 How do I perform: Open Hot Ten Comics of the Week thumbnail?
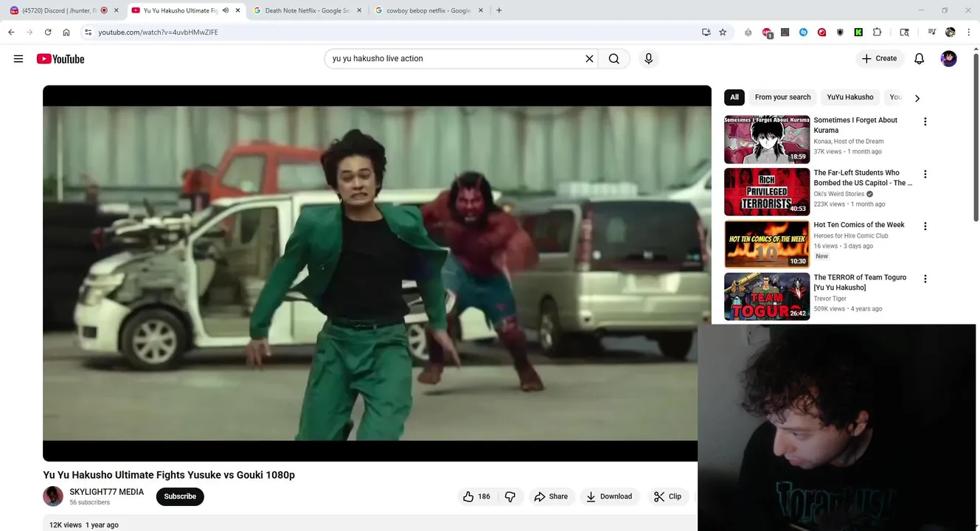(767, 244)
